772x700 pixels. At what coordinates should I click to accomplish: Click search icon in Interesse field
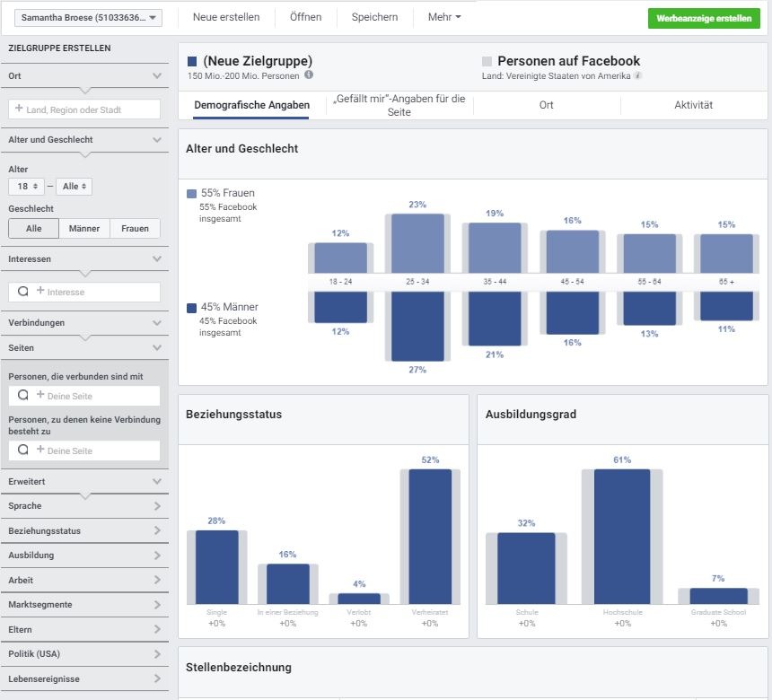click(22, 292)
